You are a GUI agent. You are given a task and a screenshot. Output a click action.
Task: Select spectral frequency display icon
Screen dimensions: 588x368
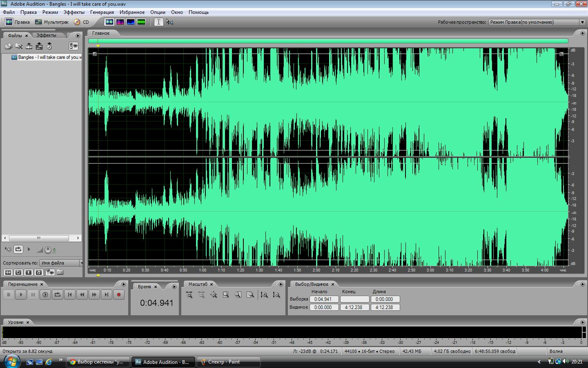coord(120,22)
